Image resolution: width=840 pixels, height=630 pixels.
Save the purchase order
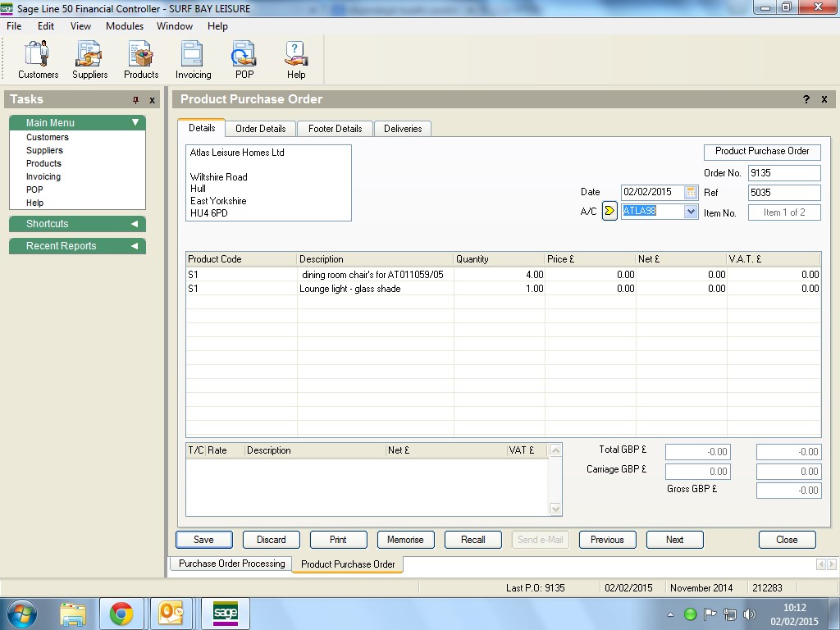point(203,540)
